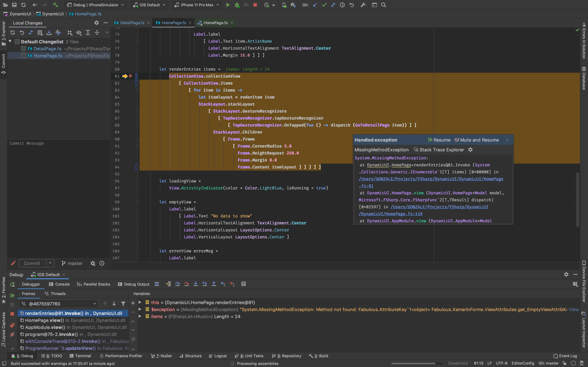Start debugging with the bug icon

237,5
